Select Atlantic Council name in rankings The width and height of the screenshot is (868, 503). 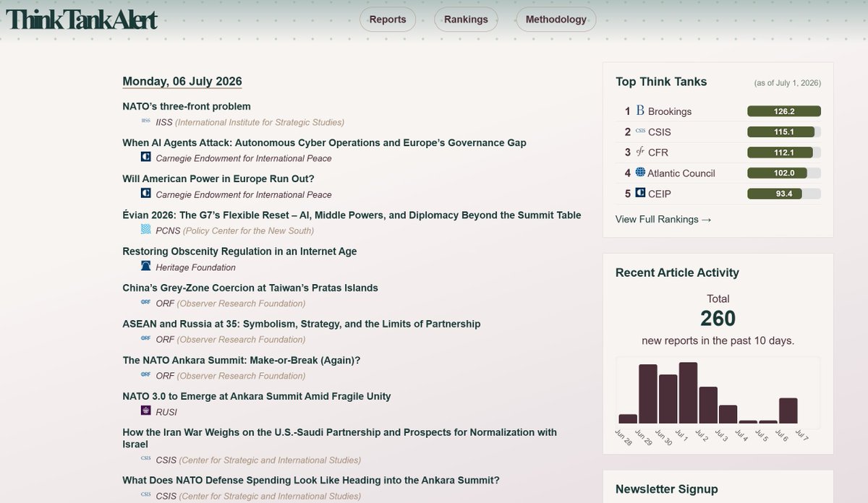681,173
